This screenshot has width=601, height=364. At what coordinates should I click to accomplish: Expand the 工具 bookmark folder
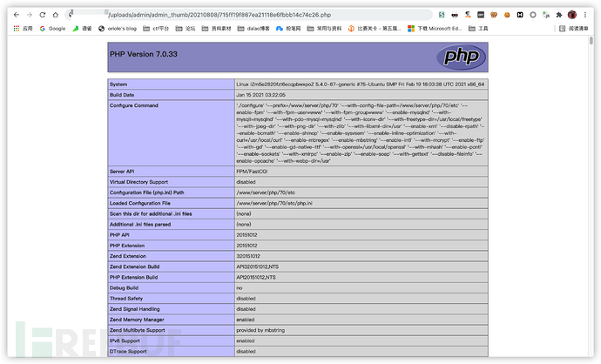tap(478, 29)
